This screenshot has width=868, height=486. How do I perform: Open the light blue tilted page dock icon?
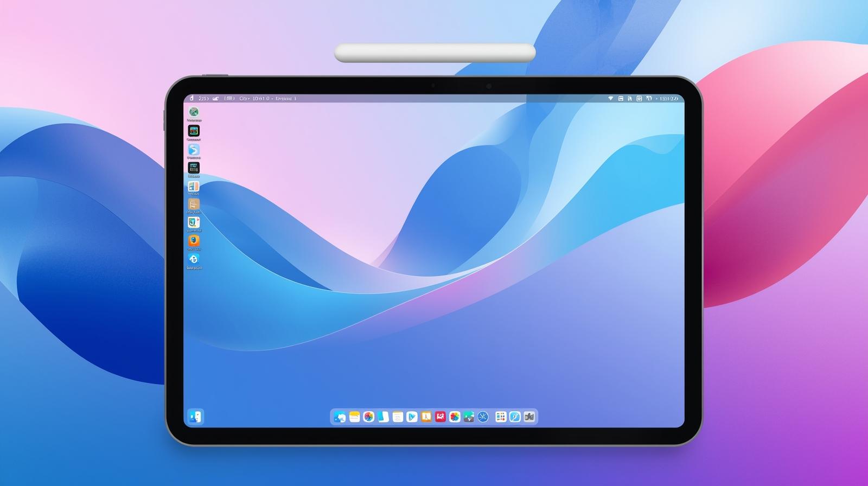[x=384, y=417]
